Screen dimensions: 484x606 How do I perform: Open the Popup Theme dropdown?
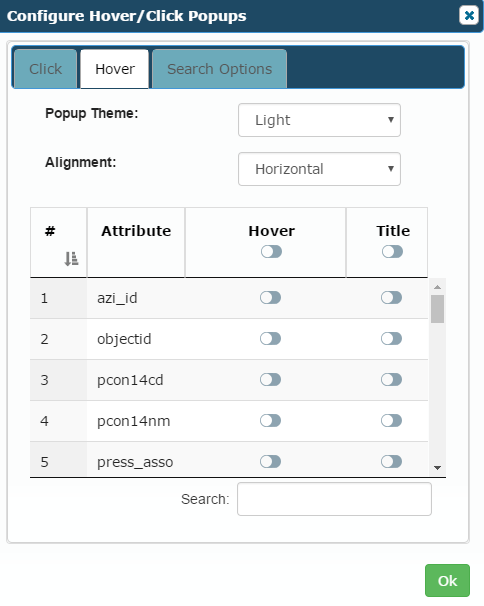(319, 120)
